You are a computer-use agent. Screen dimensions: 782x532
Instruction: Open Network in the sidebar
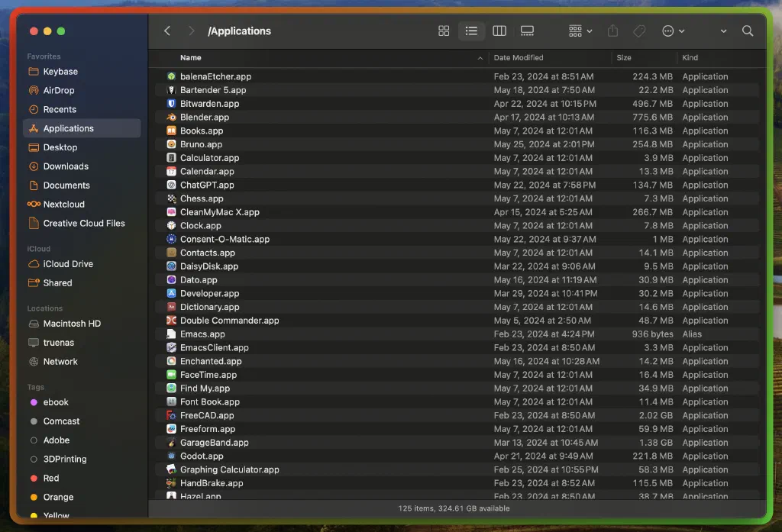[x=82, y=361]
